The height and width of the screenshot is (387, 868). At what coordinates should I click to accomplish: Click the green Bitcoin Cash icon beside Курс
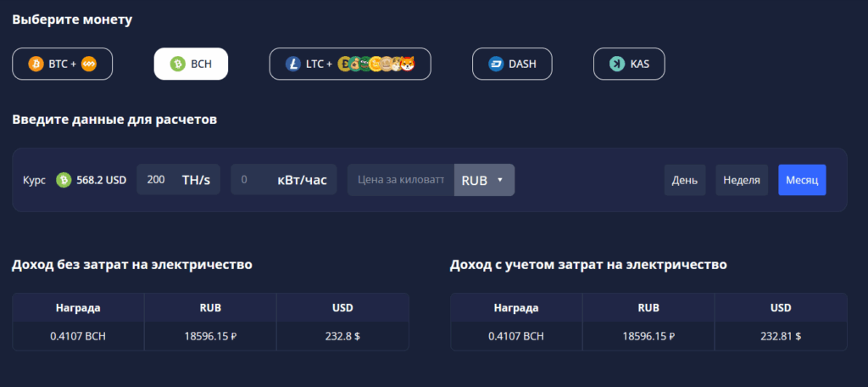point(64,180)
